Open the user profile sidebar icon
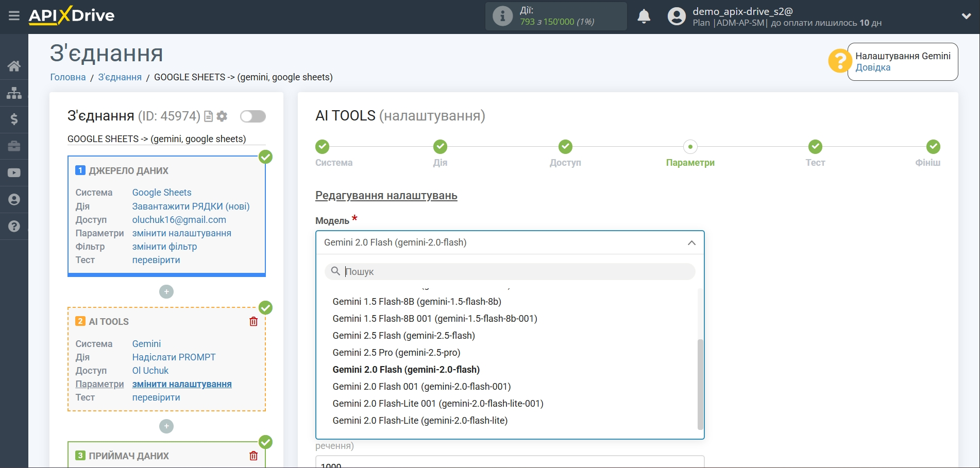Screen dimensions: 980x468 click(x=14, y=200)
